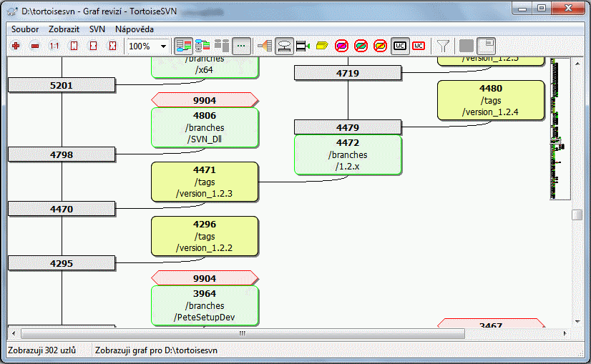591x364 pixels.
Task: Click the vertical scrollbar up arrow
Action: tap(577, 64)
